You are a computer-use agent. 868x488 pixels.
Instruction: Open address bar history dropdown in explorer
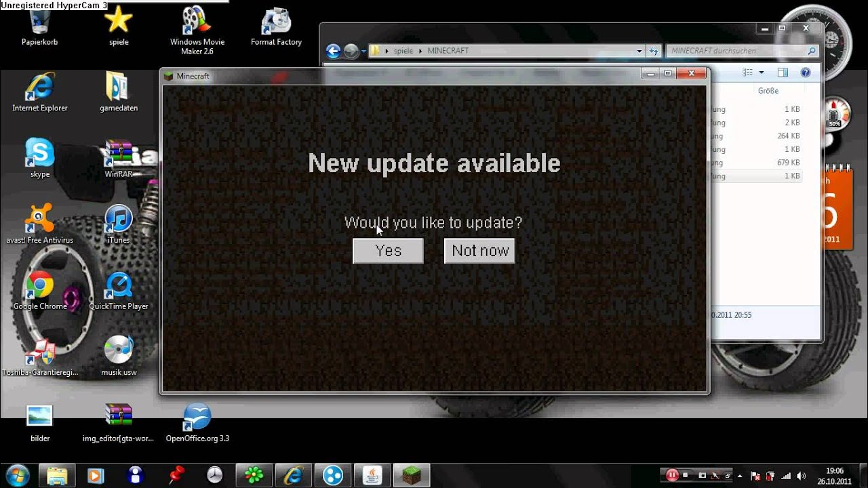pyautogui.click(x=639, y=51)
